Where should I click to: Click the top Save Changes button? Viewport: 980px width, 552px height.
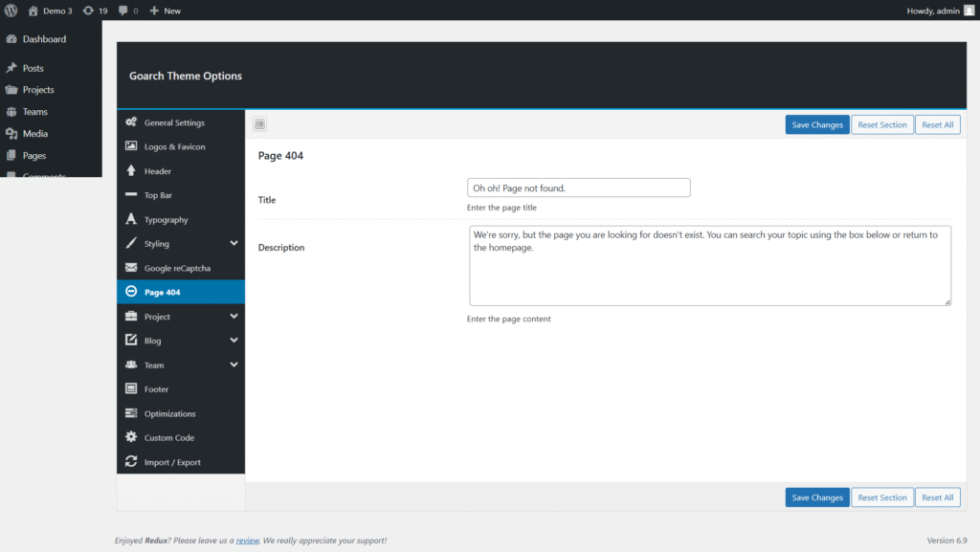tap(817, 125)
